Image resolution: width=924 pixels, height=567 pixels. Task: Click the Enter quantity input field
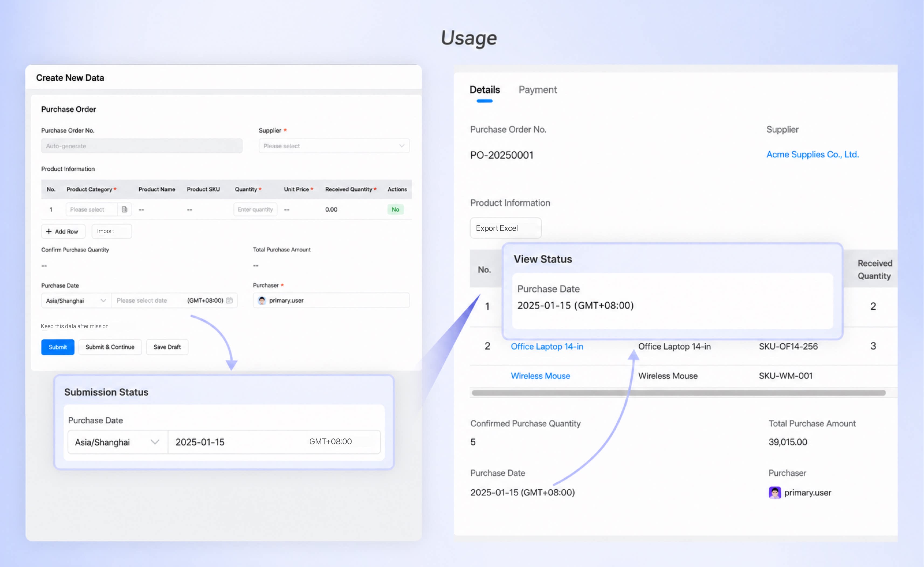255,209
